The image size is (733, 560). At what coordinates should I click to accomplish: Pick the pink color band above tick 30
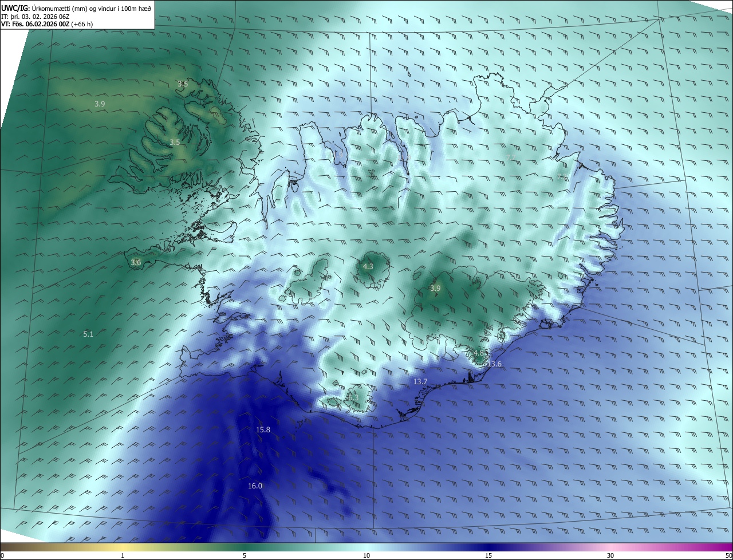610,547
